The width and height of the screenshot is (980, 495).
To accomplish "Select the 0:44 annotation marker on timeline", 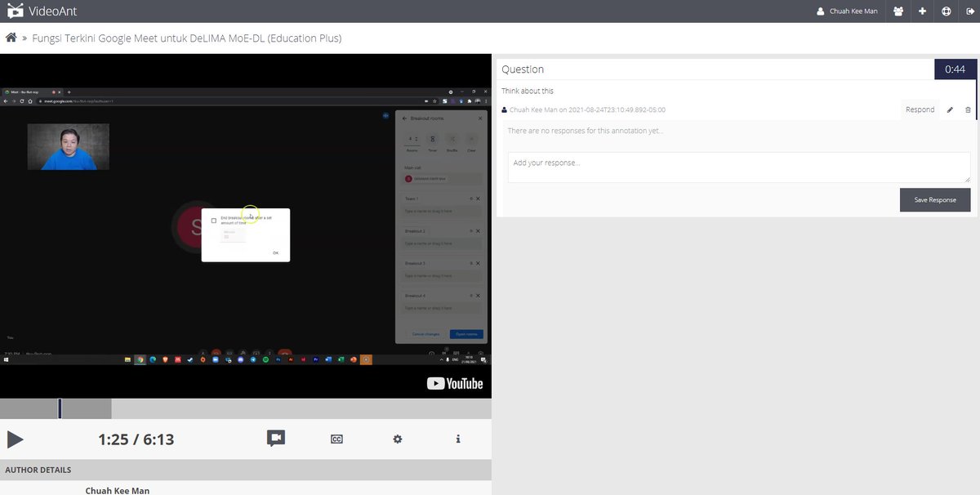I will [x=60, y=408].
